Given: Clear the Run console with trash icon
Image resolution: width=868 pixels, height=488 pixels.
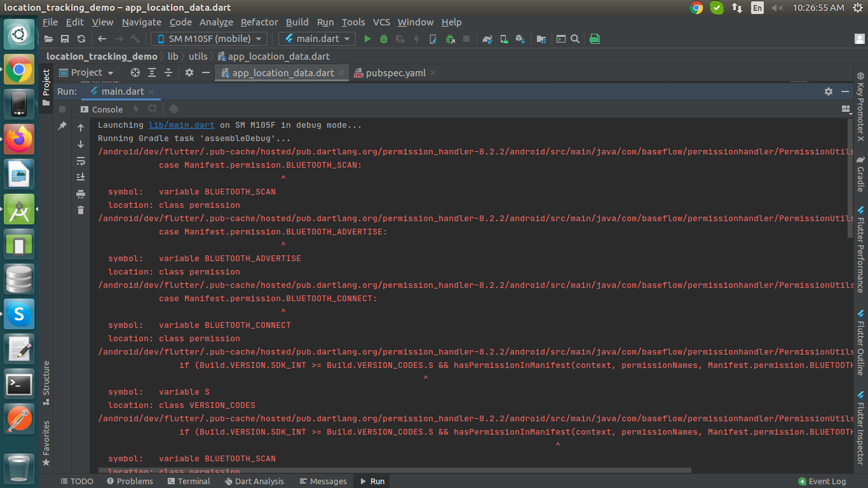Looking at the screenshot, I should click(x=81, y=210).
